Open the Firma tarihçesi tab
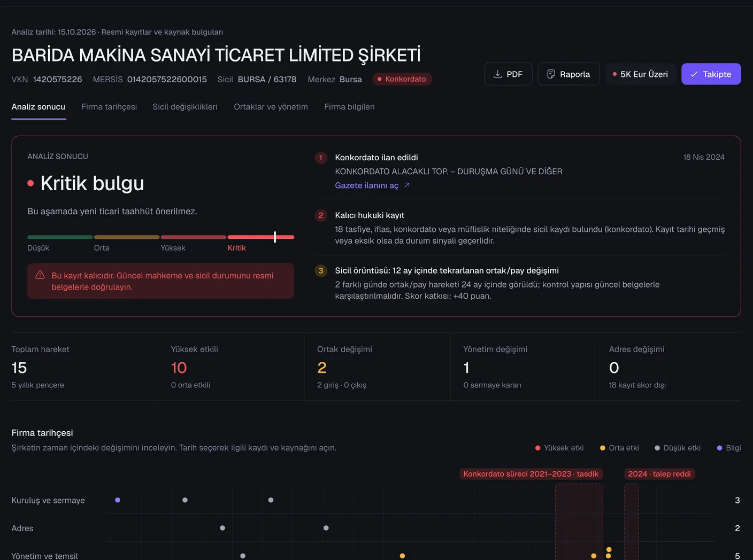The image size is (753, 560). 109,107
